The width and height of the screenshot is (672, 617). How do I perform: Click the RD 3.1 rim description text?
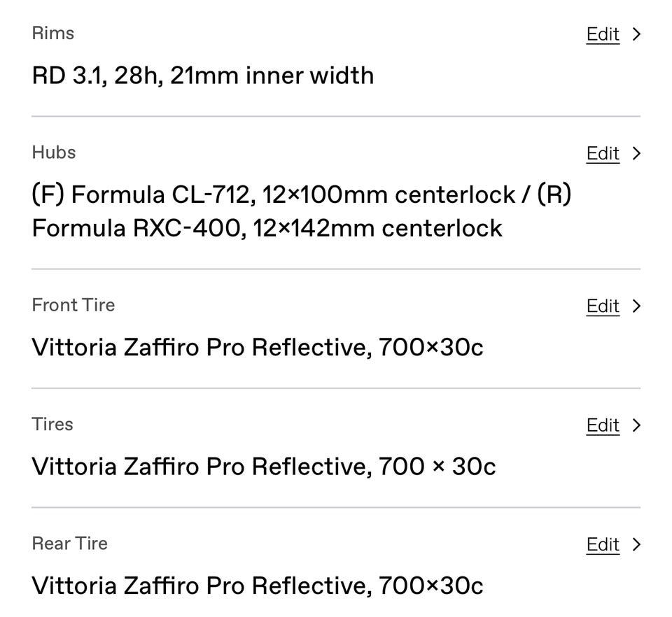pyautogui.click(x=203, y=76)
